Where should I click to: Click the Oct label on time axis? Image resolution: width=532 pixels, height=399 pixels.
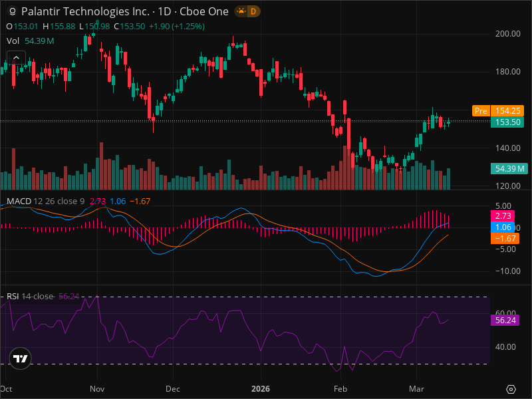[6, 389]
